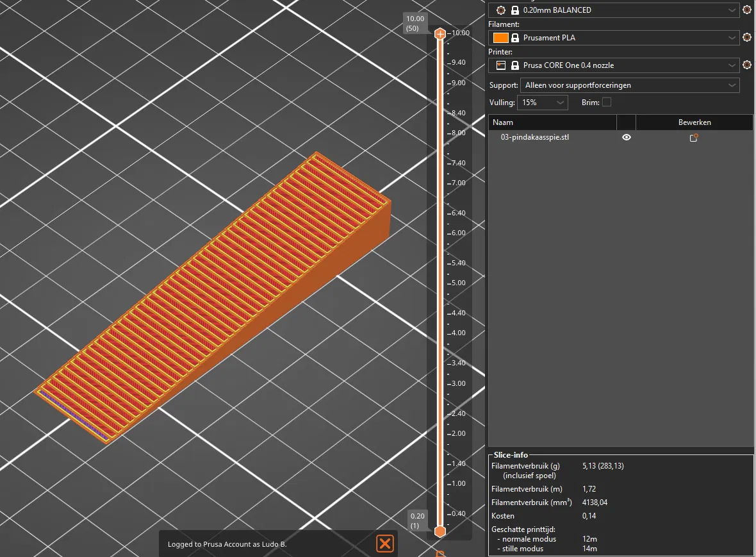Hide 03-pindakaasspie.stl with the eye icon
Screen dimensions: 756x557
pos(627,137)
